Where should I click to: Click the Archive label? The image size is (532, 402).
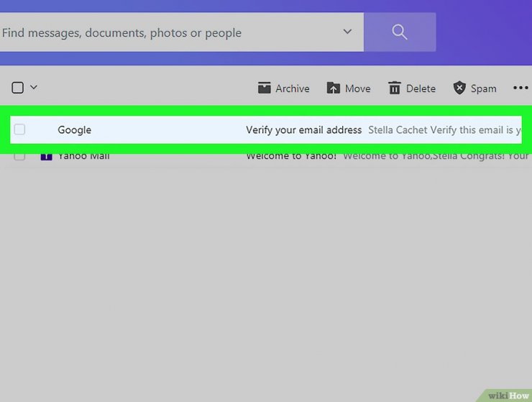(293, 88)
